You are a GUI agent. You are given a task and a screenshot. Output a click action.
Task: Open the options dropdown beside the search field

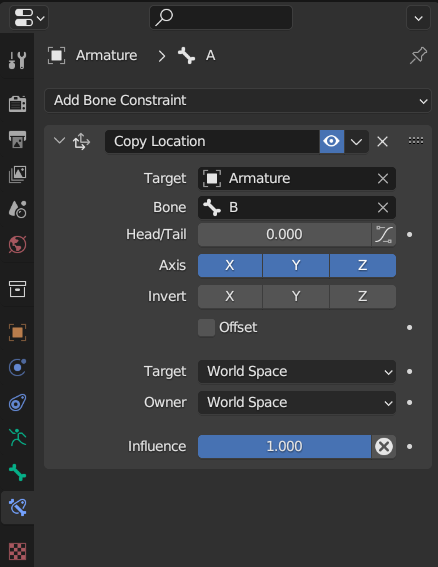[418, 17]
